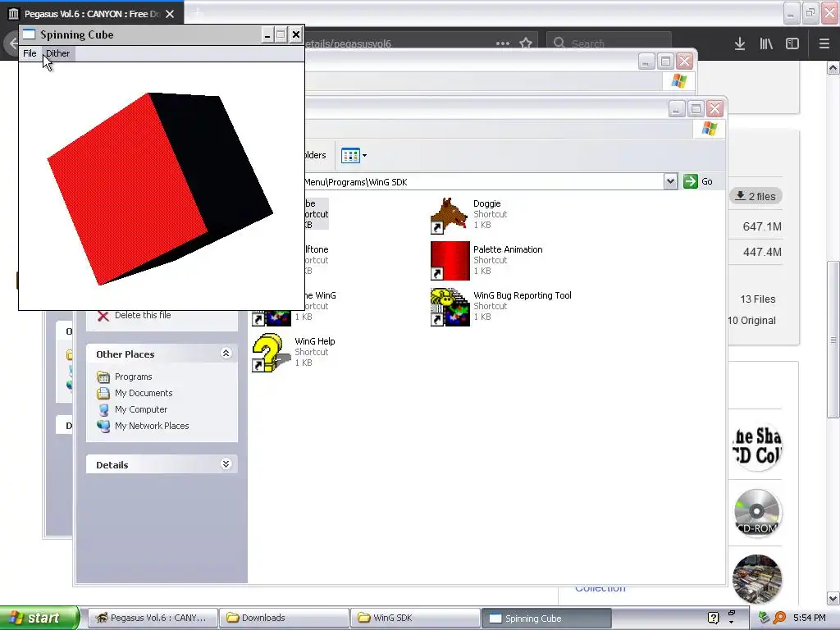Click the My Documents icon in sidebar

point(103,393)
